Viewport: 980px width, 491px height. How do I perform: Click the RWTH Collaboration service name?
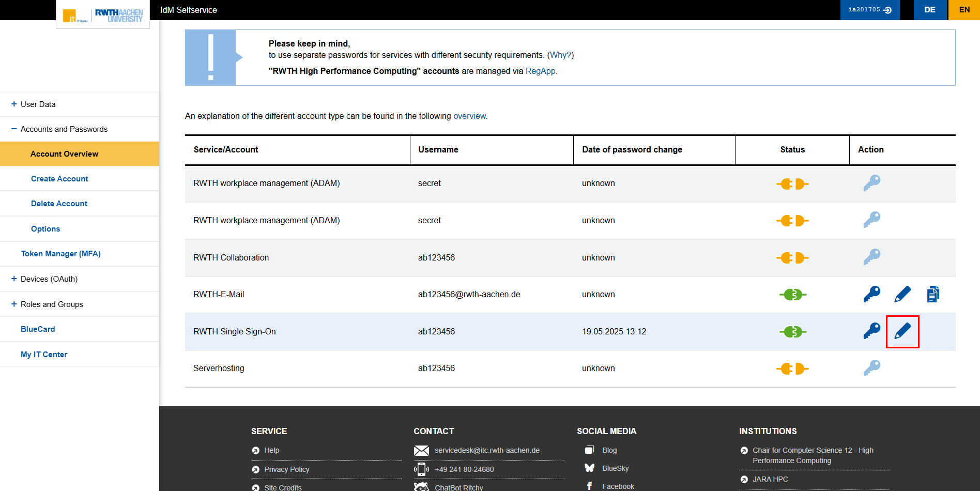point(231,258)
